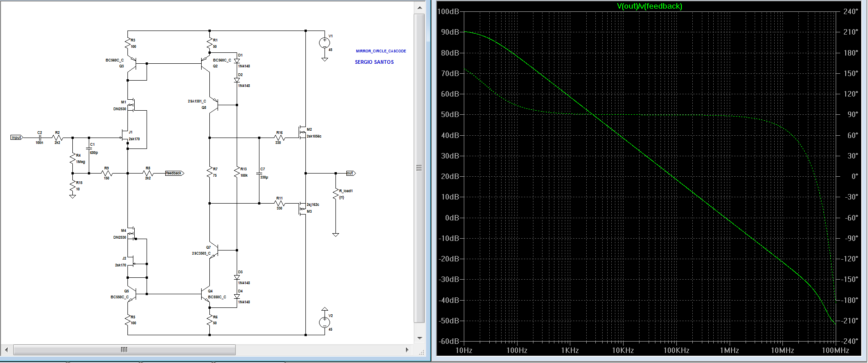Click the out port label
This screenshot has height=363, width=868.
(x=350, y=173)
